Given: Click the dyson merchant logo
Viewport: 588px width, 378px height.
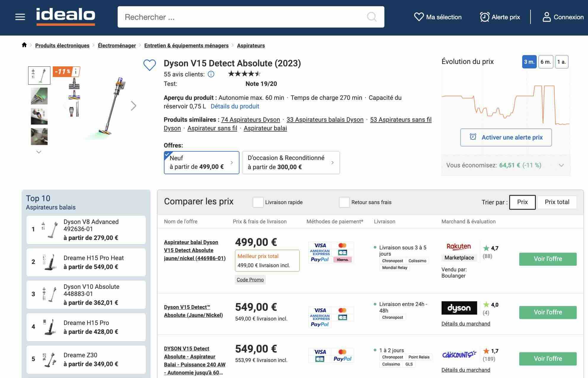Looking at the screenshot, I should [x=459, y=308].
